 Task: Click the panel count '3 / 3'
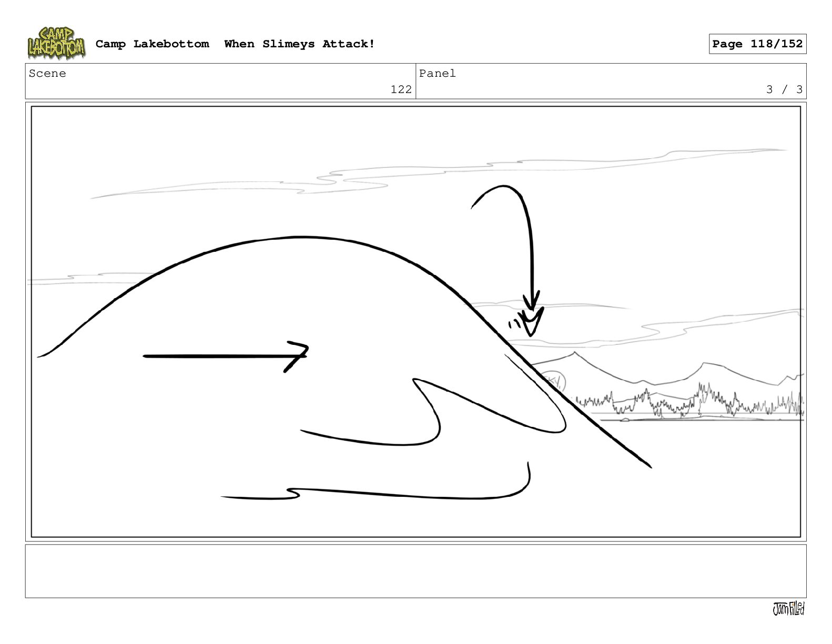[x=784, y=89]
